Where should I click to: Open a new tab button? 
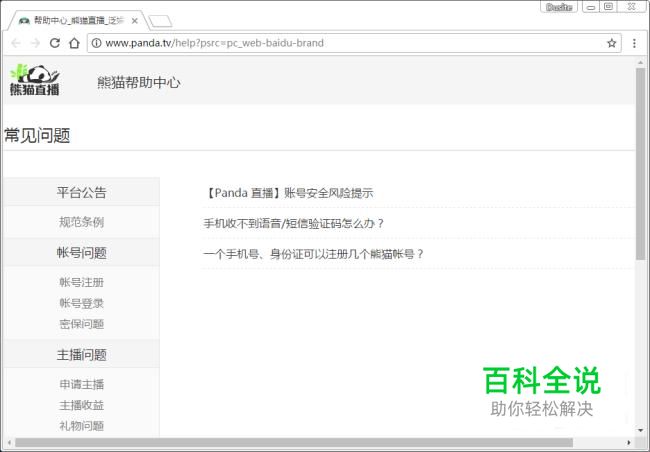click(x=160, y=21)
